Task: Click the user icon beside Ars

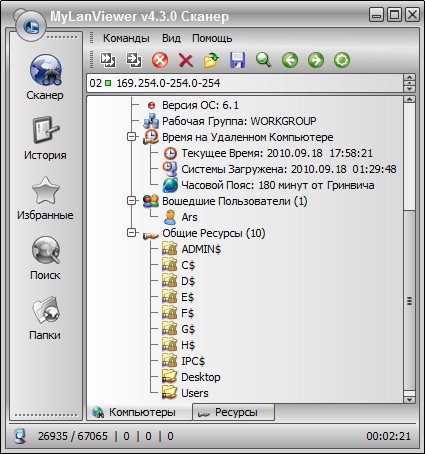Action: coord(170,217)
